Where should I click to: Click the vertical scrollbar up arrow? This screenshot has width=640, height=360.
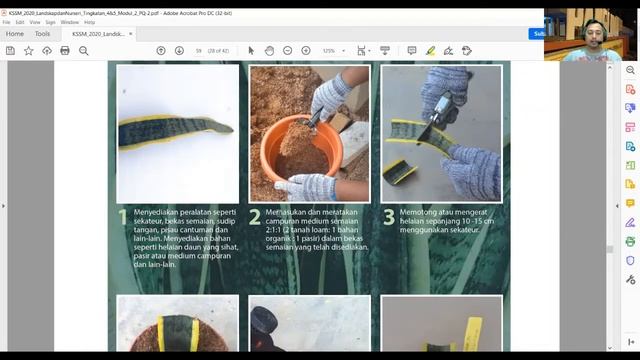(610, 67)
